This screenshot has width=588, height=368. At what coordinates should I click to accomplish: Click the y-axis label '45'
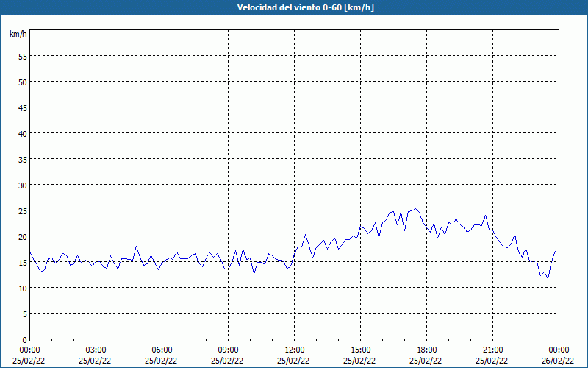tap(23, 108)
